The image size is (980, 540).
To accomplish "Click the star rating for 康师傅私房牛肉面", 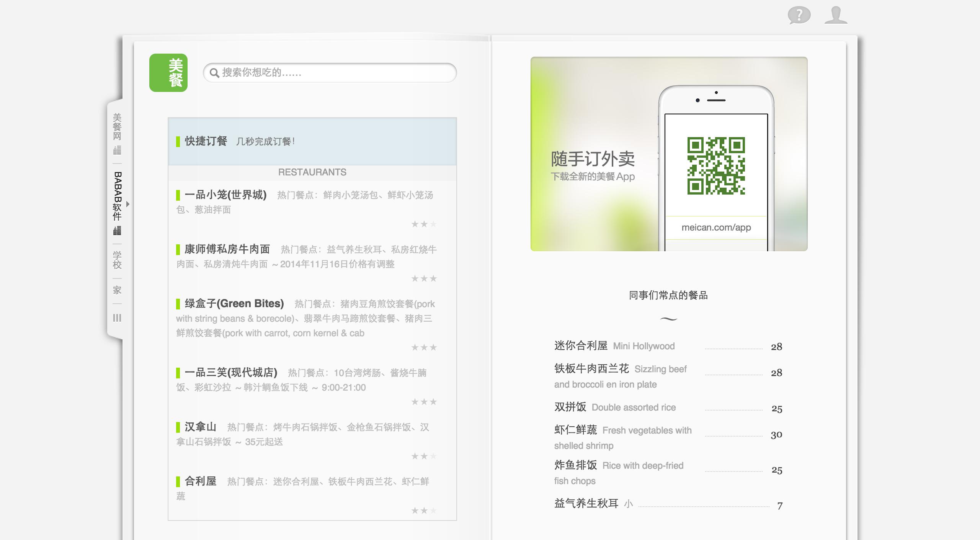I will pyautogui.click(x=424, y=278).
